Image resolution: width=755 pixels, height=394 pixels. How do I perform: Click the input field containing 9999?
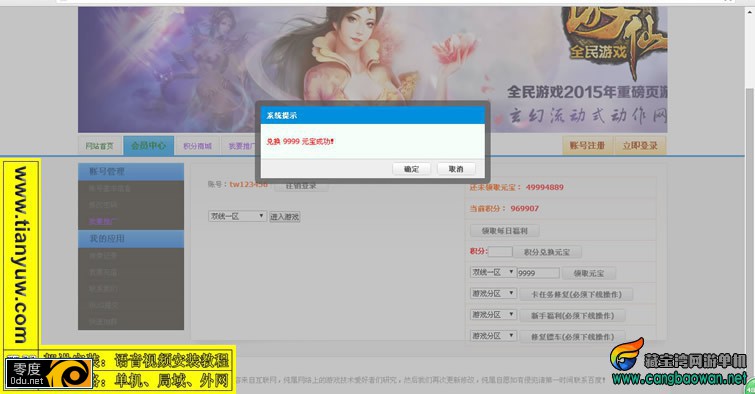pos(538,273)
